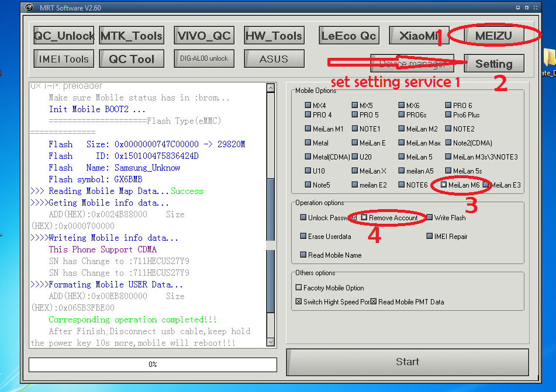Image resolution: width=556 pixels, height=392 pixels.
Task: Open Device manager button
Action: click(x=412, y=64)
